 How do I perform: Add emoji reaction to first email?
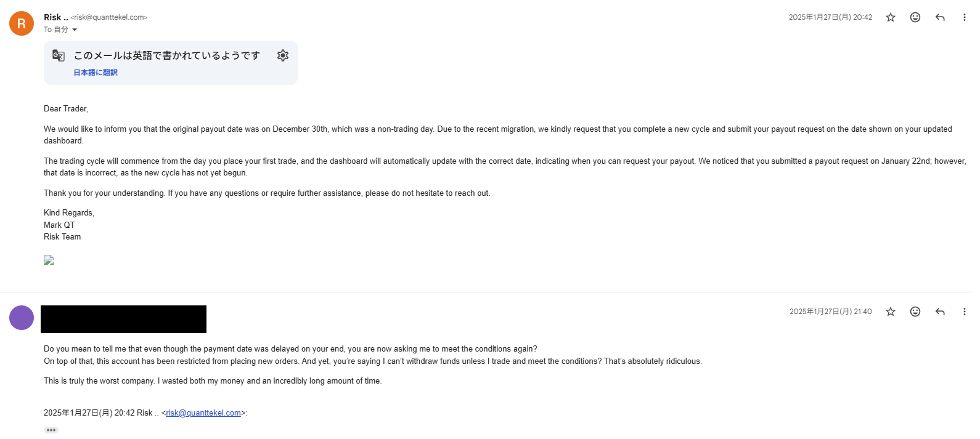pyautogui.click(x=915, y=17)
